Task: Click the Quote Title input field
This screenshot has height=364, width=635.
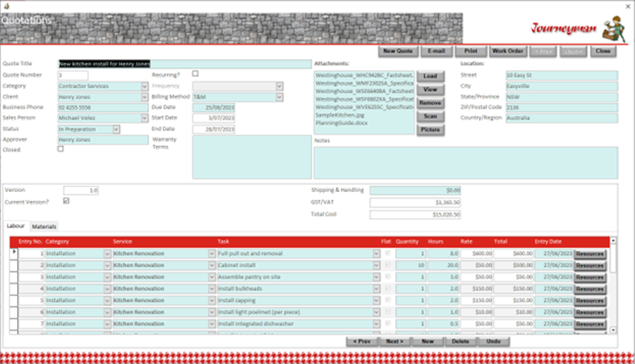Action: (185, 64)
